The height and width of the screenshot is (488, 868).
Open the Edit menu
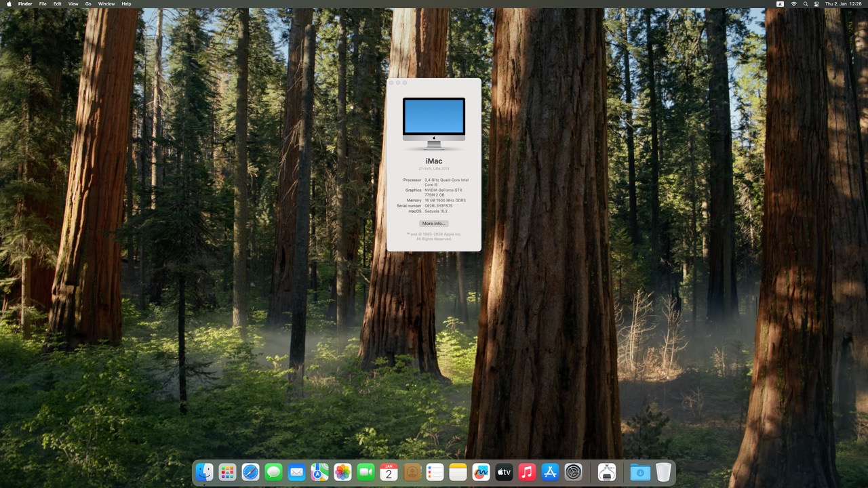(x=58, y=4)
